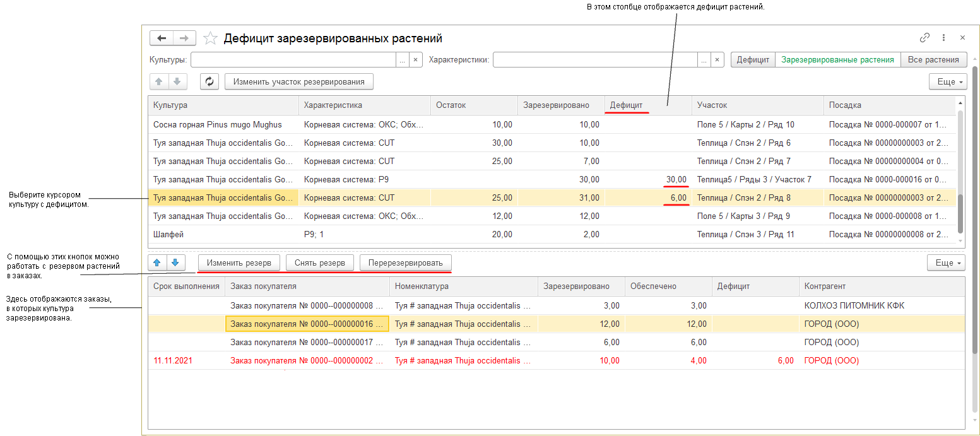The image size is (980, 436).
Task: Open the upper Еще dropdown menu
Action: tap(948, 82)
